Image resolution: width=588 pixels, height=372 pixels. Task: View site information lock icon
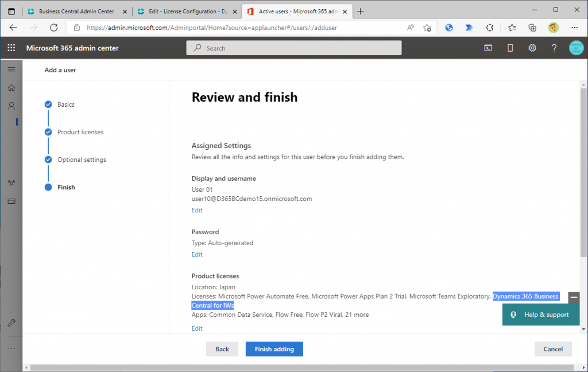77,28
